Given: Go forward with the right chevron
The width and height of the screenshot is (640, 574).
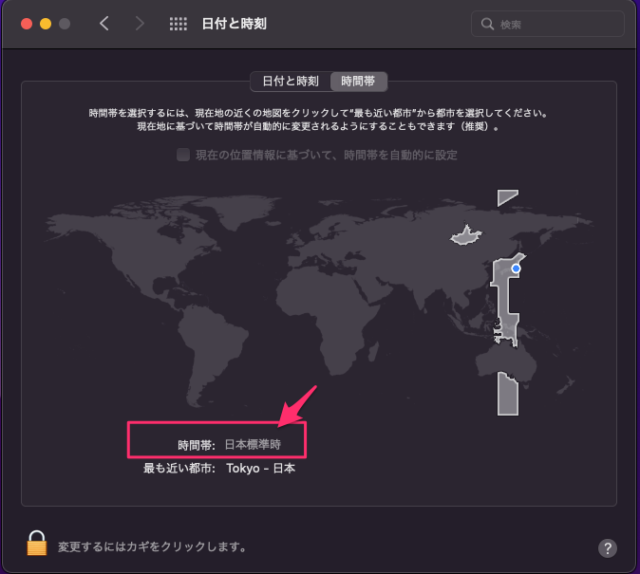Looking at the screenshot, I should (140, 24).
